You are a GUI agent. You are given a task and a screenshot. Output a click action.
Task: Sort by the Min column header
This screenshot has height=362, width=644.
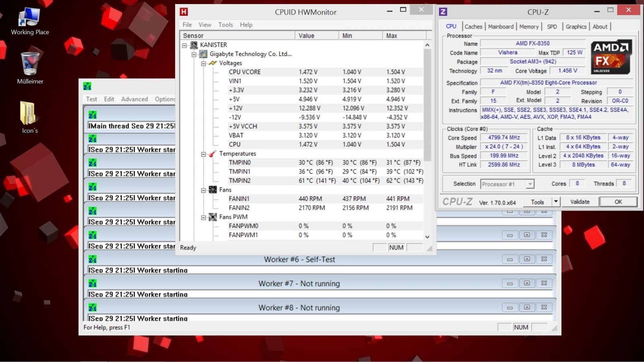click(x=361, y=35)
